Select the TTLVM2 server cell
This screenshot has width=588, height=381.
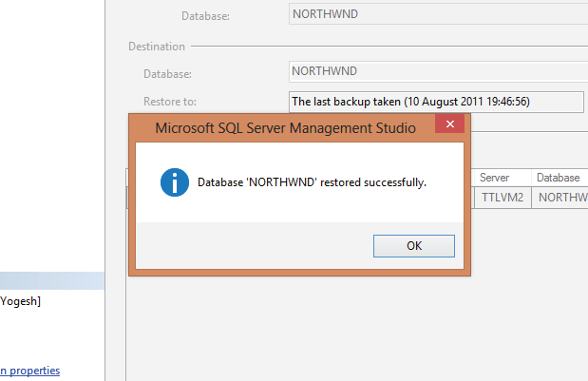point(503,198)
